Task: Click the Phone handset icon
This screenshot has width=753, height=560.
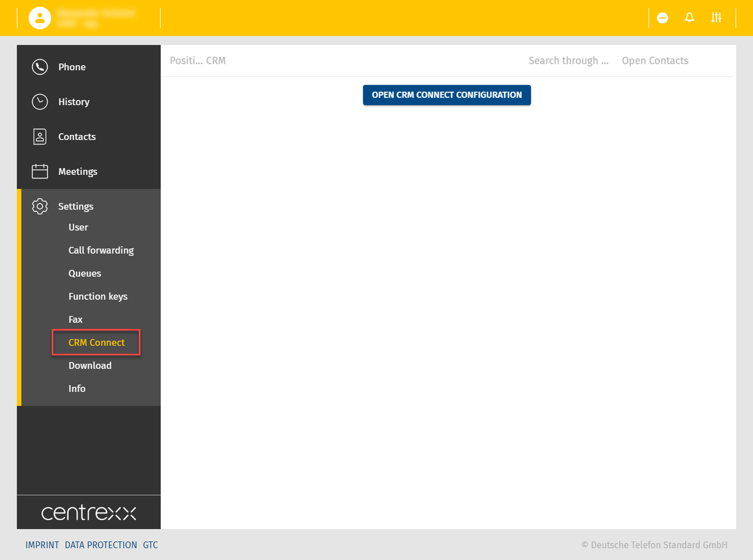Action: coord(40,67)
